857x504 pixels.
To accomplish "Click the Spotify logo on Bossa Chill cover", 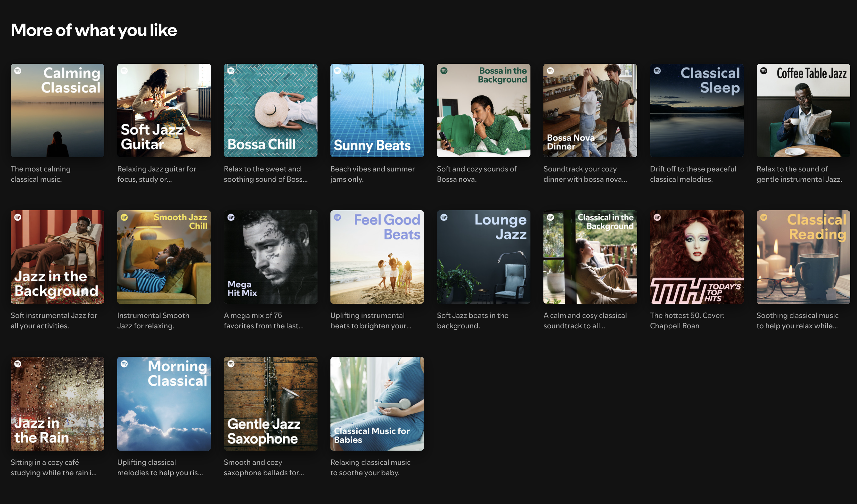I will pyautogui.click(x=231, y=71).
